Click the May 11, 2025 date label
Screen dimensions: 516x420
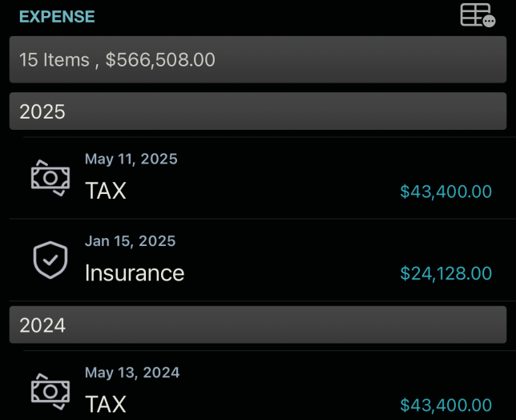point(131,159)
